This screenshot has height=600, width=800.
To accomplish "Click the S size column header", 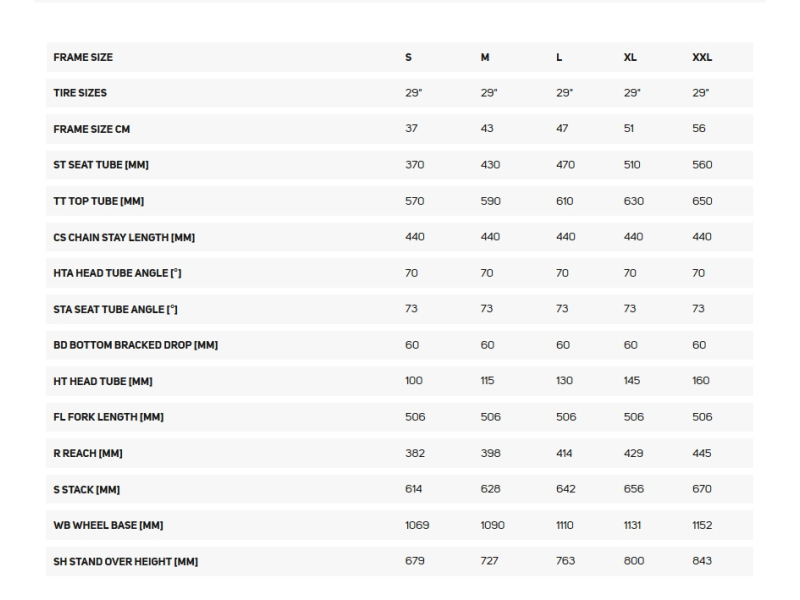I will click(408, 57).
